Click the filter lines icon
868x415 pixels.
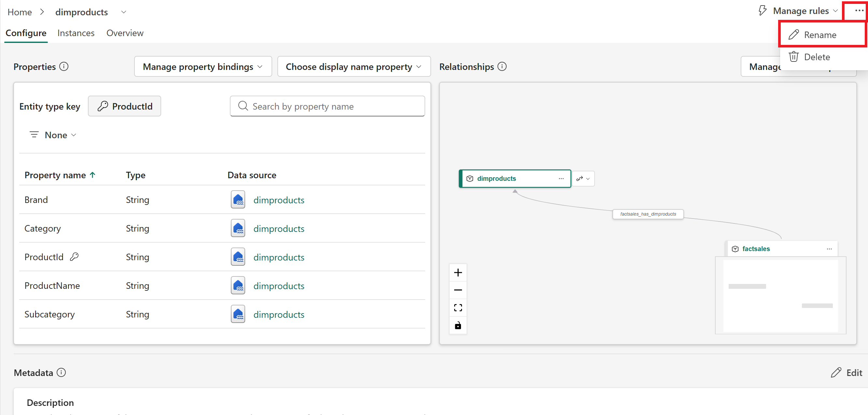click(x=34, y=135)
